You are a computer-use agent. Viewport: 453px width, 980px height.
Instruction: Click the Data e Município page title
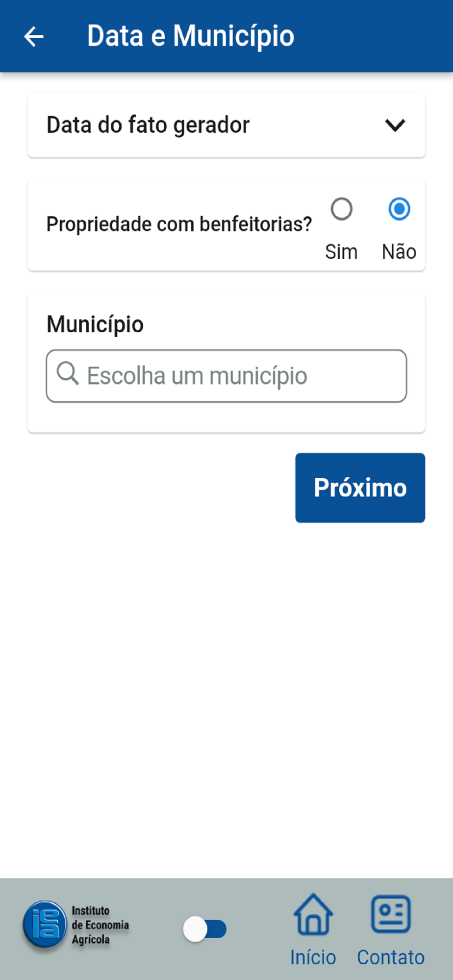pyautogui.click(x=191, y=37)
